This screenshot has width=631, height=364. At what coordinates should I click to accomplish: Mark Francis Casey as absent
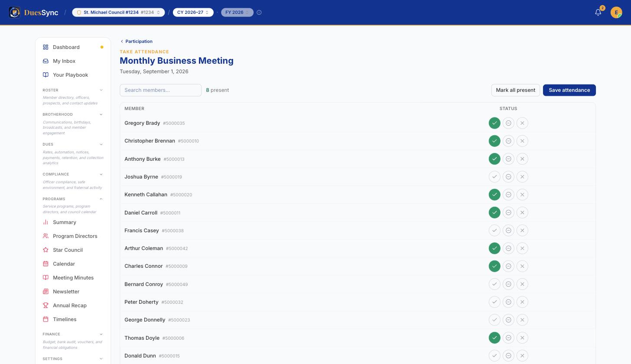(522, 231)
